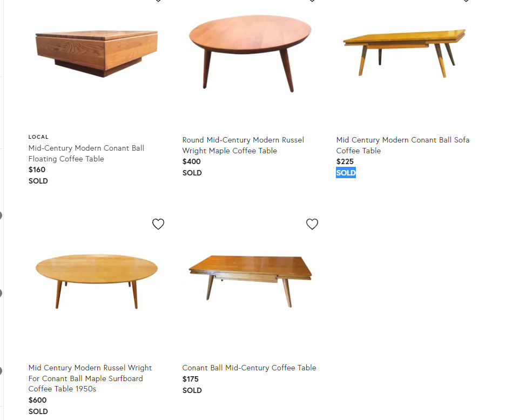
Task: Select the Surfboard Coffee Table thumbnail
Action: (97, 279)
